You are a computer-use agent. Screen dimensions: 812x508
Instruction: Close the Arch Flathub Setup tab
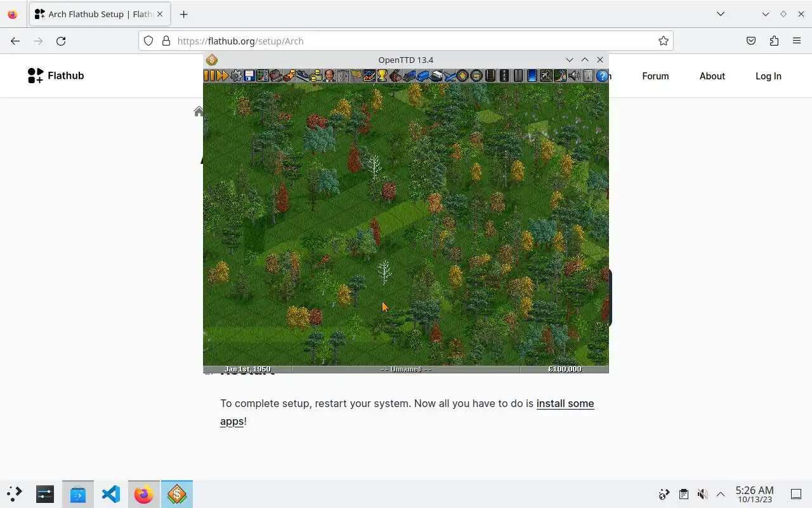159,14
